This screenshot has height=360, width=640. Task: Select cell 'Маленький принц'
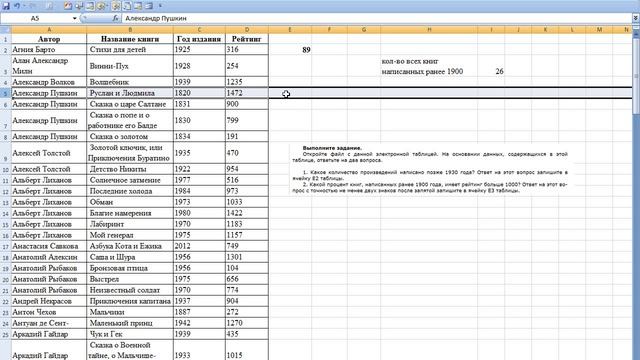pos(130,324)
